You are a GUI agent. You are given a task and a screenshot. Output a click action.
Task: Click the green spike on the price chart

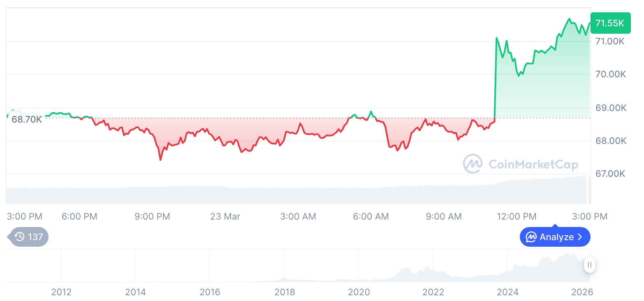tap(496, 62)
